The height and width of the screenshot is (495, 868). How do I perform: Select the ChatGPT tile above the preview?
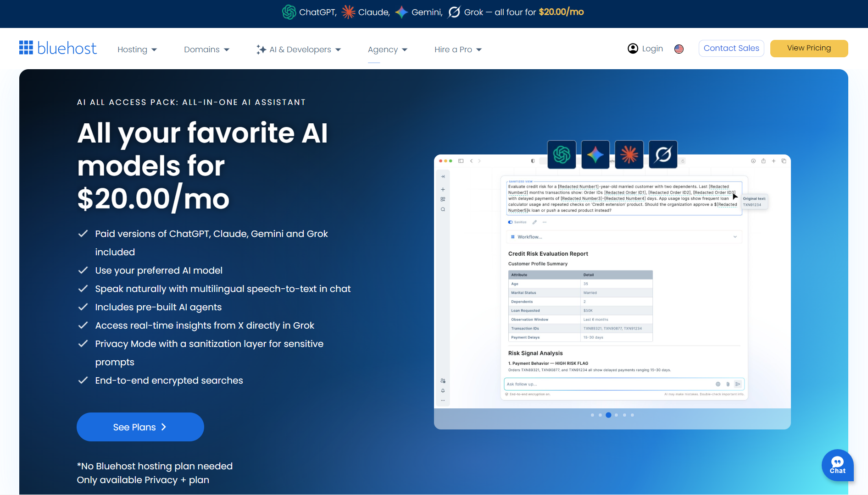pyautogui.click(x=562, y=154)
